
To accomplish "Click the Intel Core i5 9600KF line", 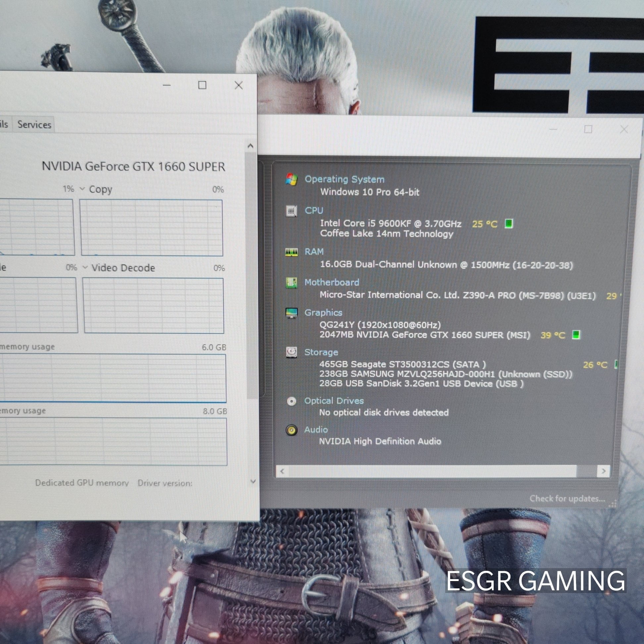I will [x=391, y=223].
